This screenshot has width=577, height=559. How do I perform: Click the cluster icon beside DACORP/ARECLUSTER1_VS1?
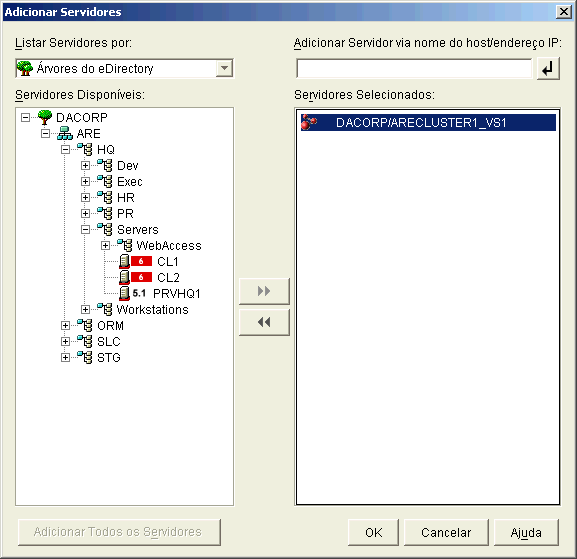coord(309,122)
